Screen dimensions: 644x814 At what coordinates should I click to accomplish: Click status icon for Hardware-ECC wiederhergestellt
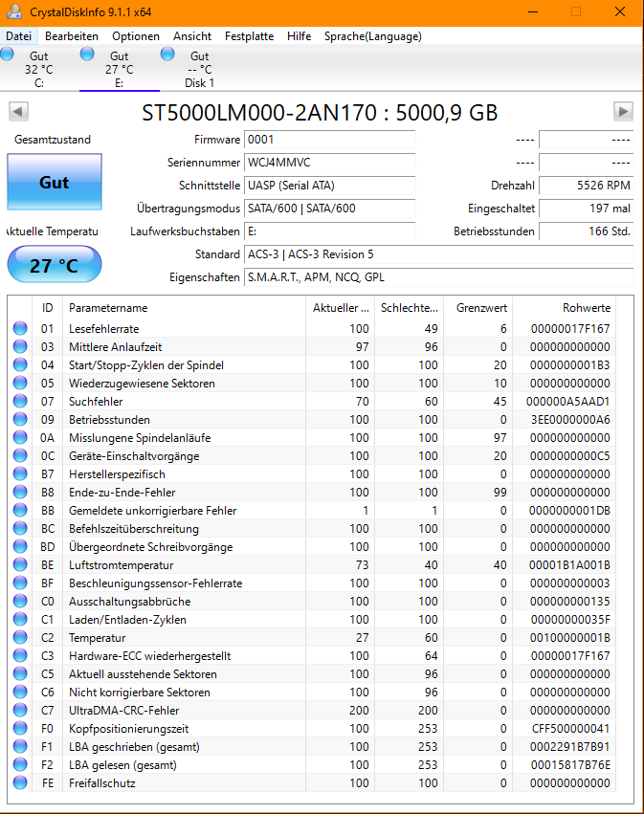(x=20, y=655)
